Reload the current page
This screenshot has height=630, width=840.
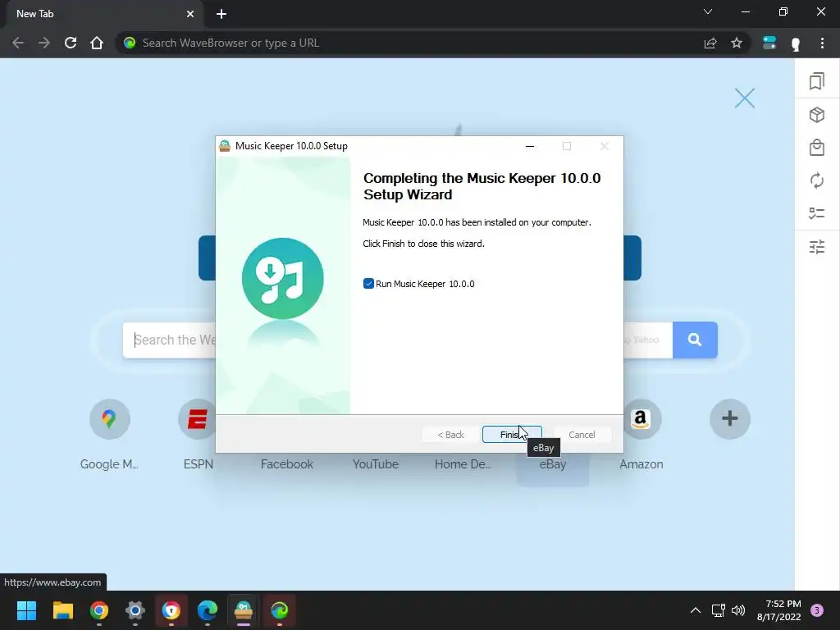[71, 43]
